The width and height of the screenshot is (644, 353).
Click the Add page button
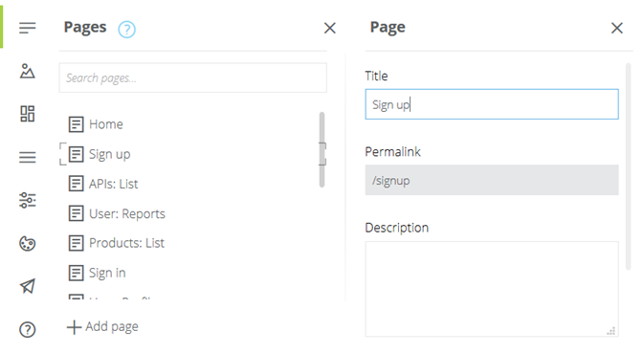tap(102, 327)
